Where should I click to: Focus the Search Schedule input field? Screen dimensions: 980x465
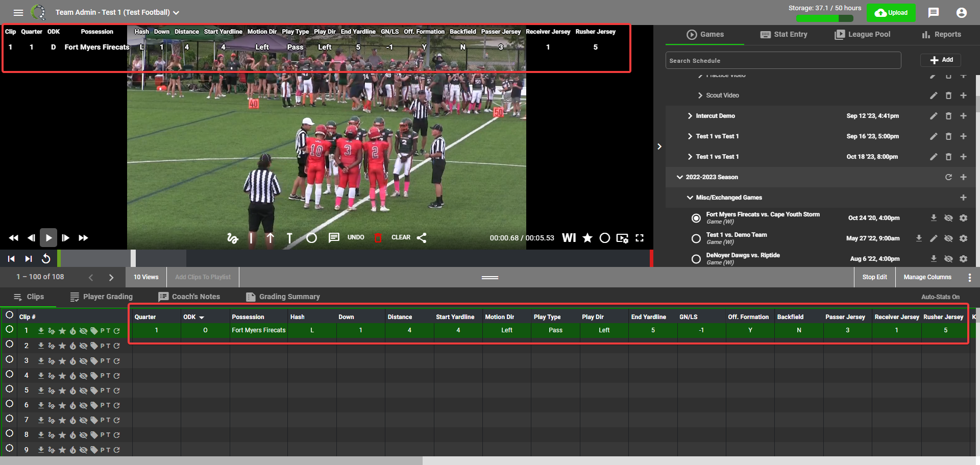click(783, 60)
